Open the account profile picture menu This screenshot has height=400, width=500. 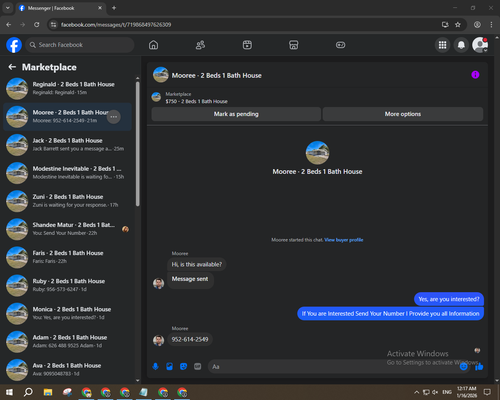point(480,45)
